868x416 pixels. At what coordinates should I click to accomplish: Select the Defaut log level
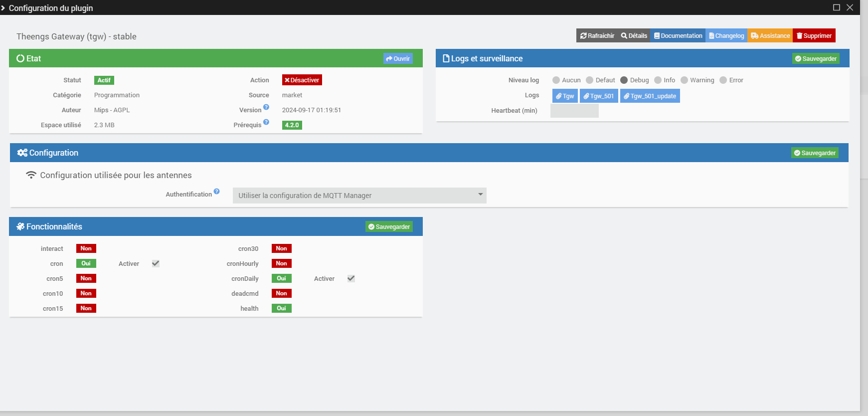tap(590, 80)
